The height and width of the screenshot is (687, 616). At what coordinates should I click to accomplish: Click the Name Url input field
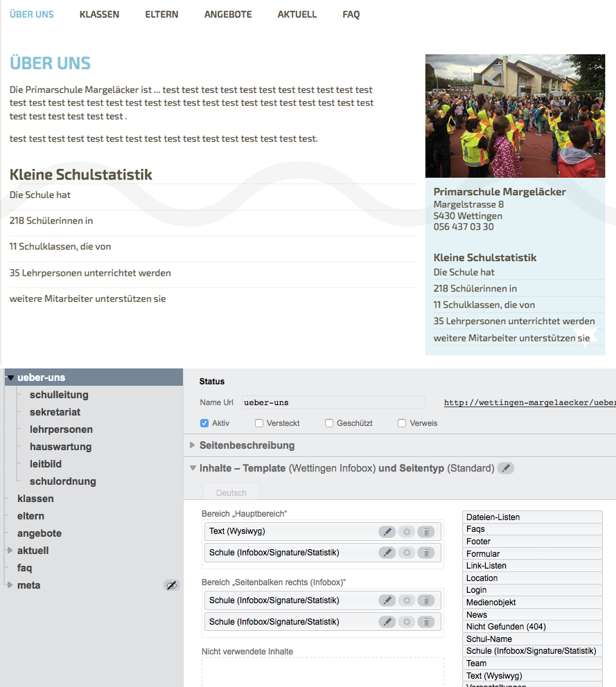coord(333,402)
